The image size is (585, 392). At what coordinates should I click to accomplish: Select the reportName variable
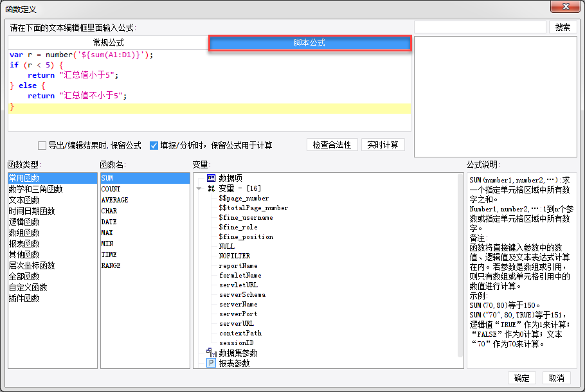238,265
